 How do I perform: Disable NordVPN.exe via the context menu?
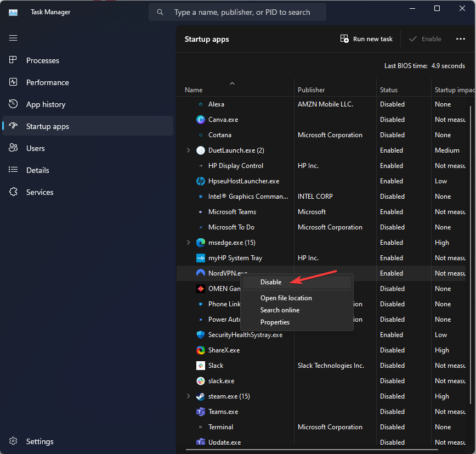270,282
